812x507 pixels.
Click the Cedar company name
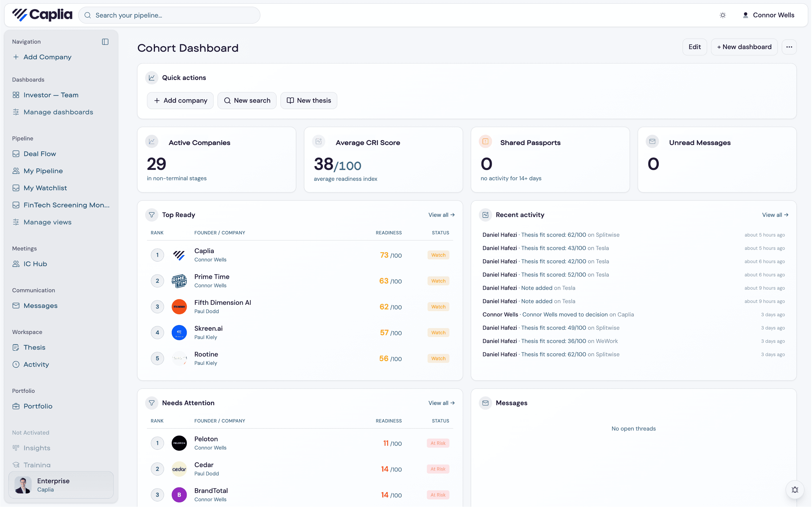pyautogui.click(x=204, y=465)
